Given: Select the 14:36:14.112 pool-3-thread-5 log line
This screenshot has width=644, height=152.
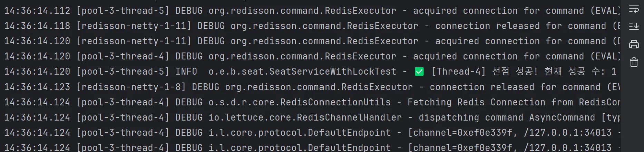Looking at the screenshot, I should coord(312,11).
